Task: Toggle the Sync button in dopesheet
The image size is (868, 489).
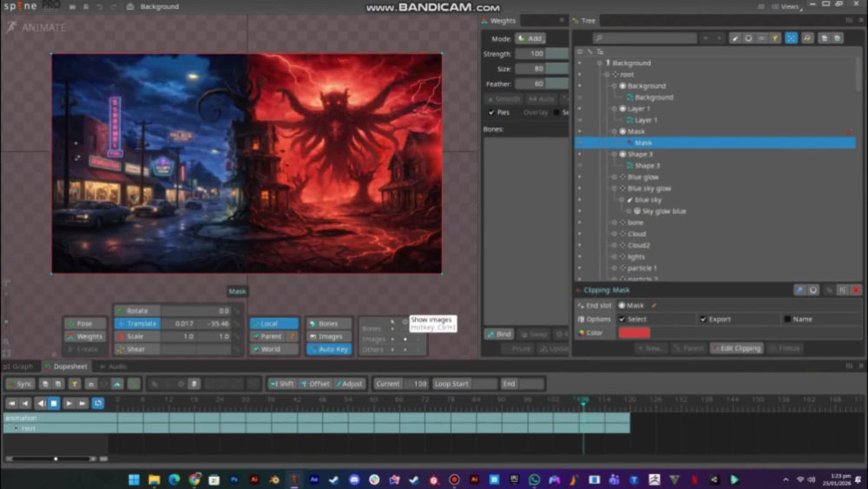Action: point(21,384)
